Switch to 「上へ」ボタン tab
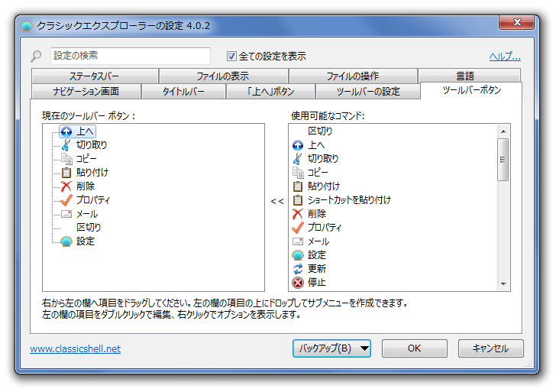Viewport: 556px width, 392px height. pyautogui.click(x=270, y=92)
